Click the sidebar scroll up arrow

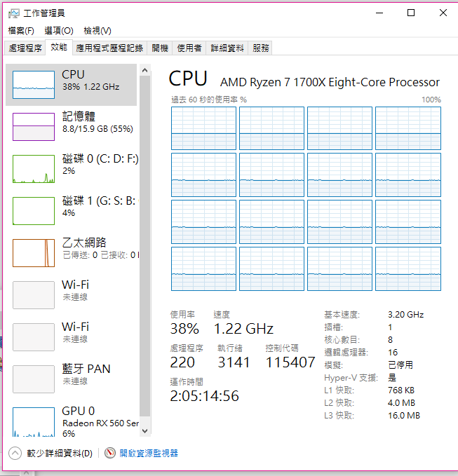(x=145, y=70)
